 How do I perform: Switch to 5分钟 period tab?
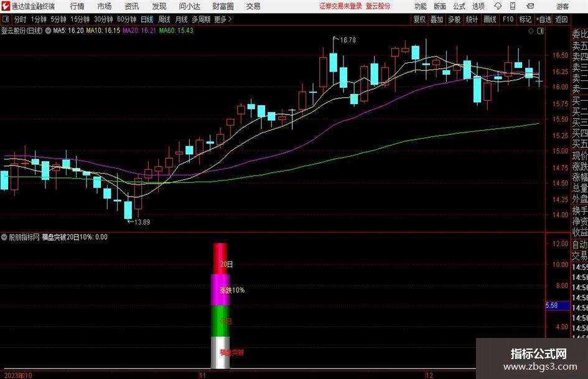pos(58,19)
